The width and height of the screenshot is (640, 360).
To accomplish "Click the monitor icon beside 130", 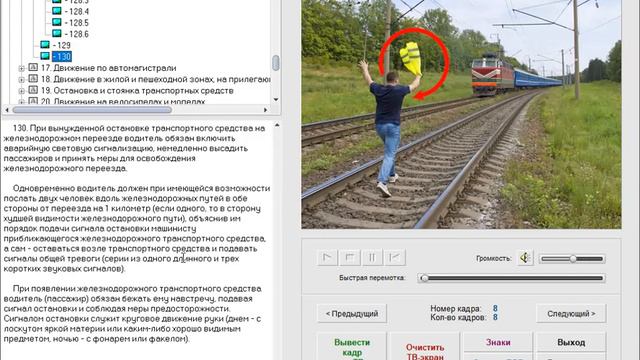I will coord(45,56).
